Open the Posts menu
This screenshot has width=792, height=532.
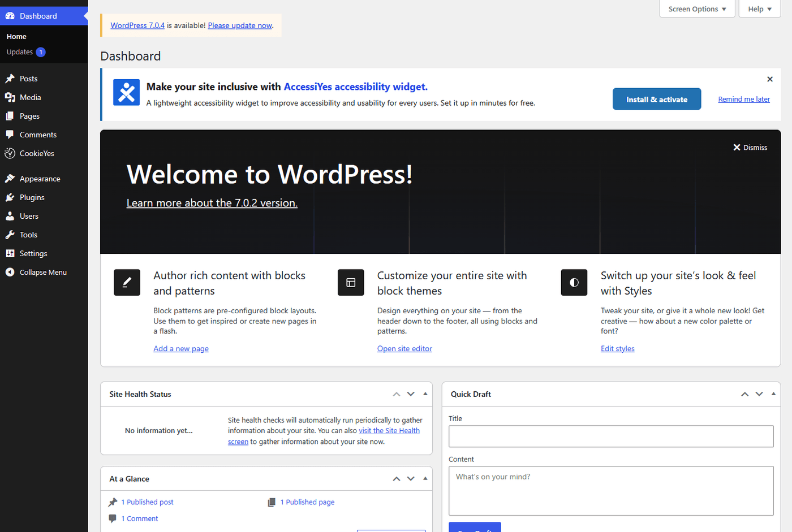(x=44, y=79)
